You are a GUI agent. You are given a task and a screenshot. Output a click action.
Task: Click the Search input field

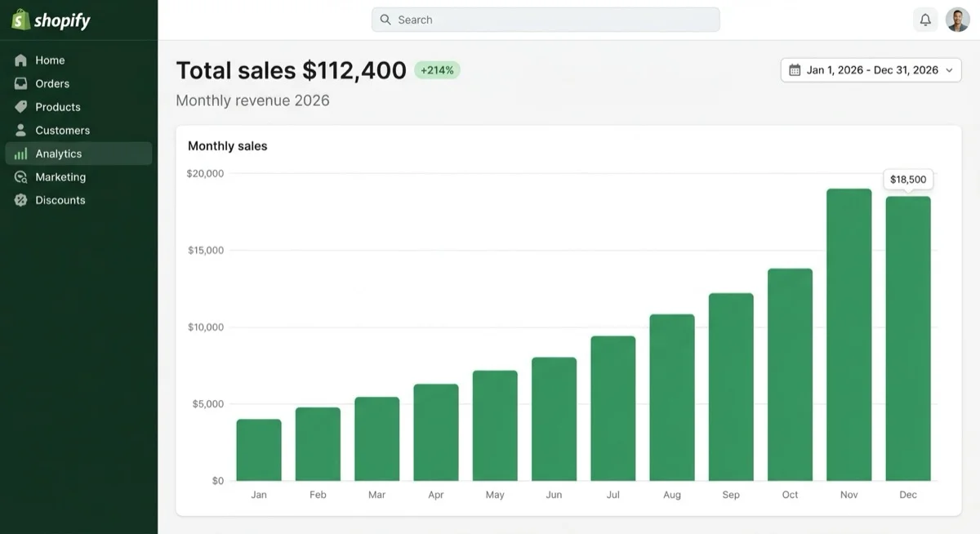[x=546, y=20]
